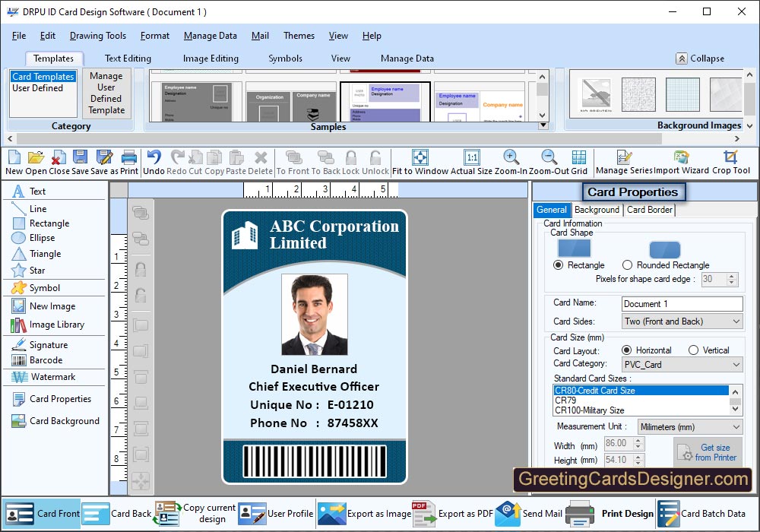Click Get size from Printer button
760x532 pixels.
[x=708, y=452]
